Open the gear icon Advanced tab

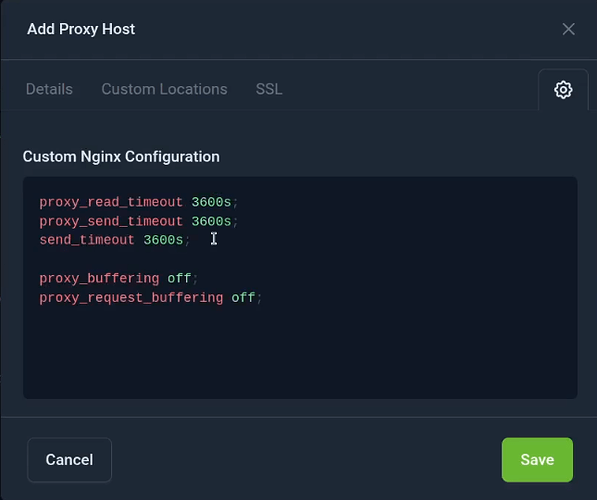tap(563, 90)
